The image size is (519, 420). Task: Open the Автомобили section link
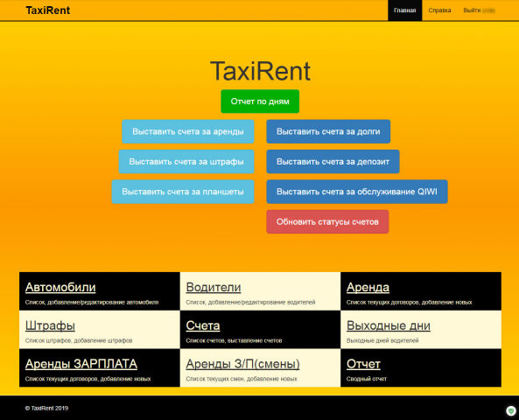pyautogui.click(x=60, y=287)
